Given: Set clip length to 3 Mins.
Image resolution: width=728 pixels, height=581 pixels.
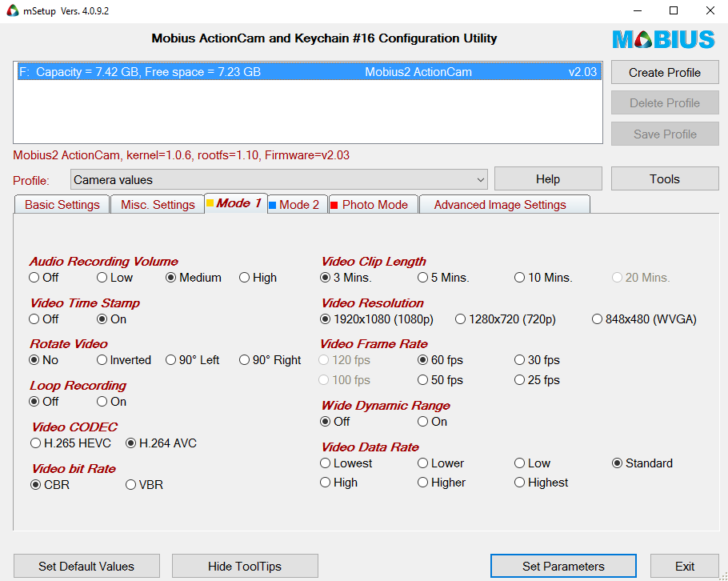Looking at the screenshot, I should tap(346, 278).
